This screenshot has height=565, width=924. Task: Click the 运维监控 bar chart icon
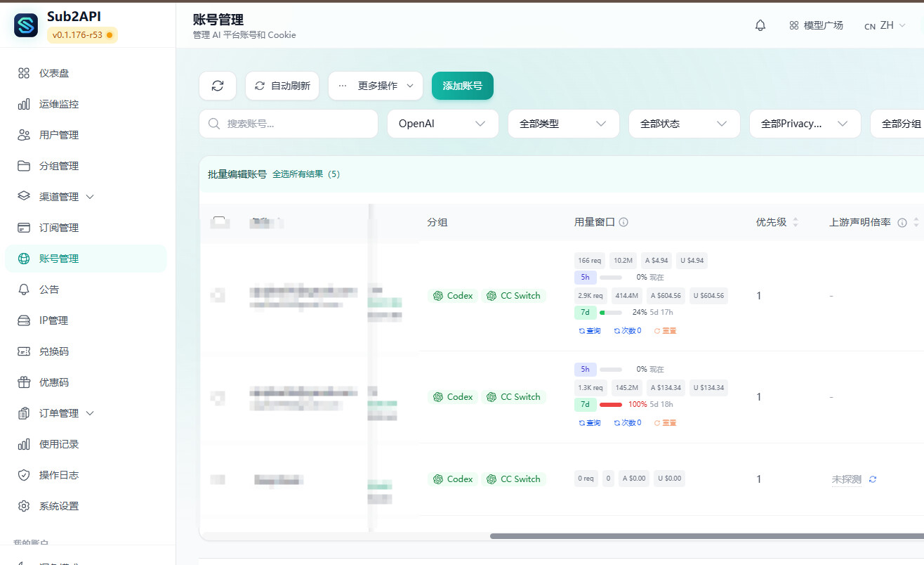24,104
